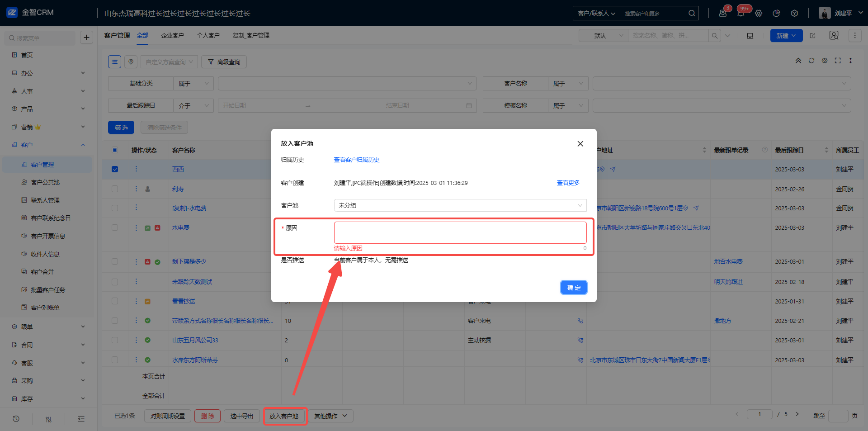Click the phone icon in 山东五月风公司33 row

tap(580, 340)
